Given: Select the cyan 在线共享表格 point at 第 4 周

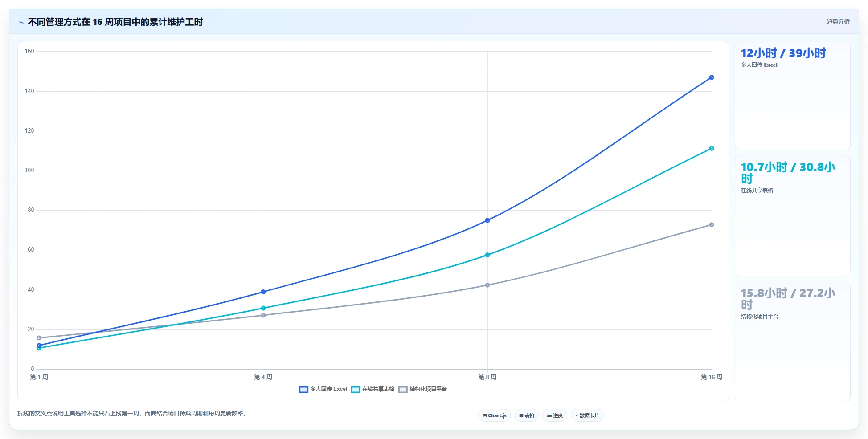Looking at the screenshot, I should point(263,308).
